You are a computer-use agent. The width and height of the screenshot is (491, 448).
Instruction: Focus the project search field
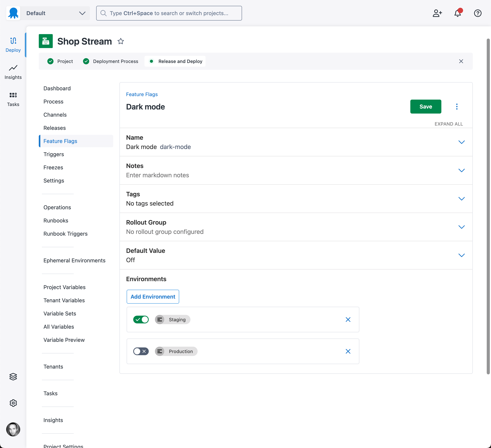click(x=169, y=13)
